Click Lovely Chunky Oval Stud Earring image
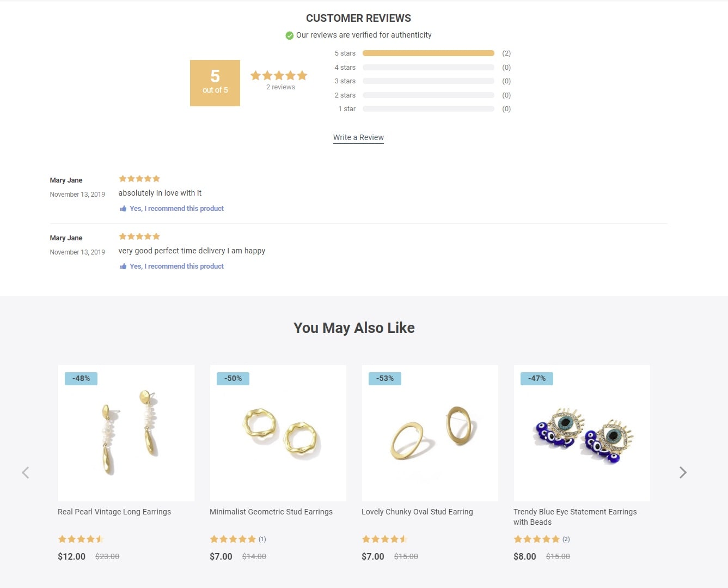The image size is (728, 588). coord(430,433)
